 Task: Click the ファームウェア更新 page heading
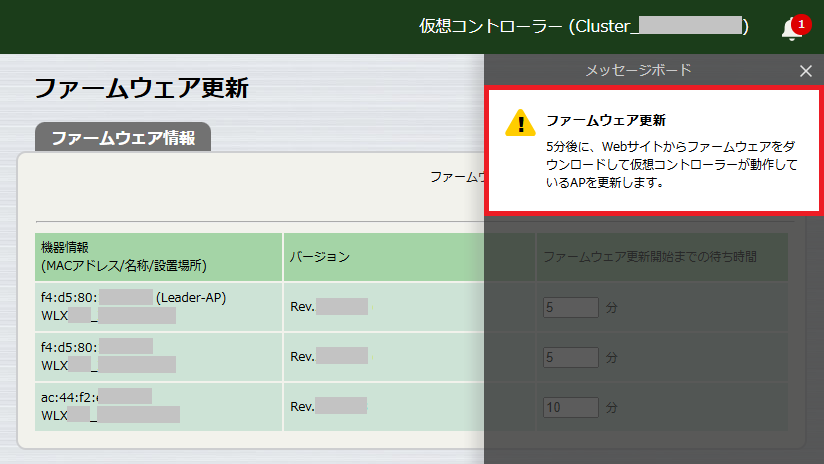[141, 88]
